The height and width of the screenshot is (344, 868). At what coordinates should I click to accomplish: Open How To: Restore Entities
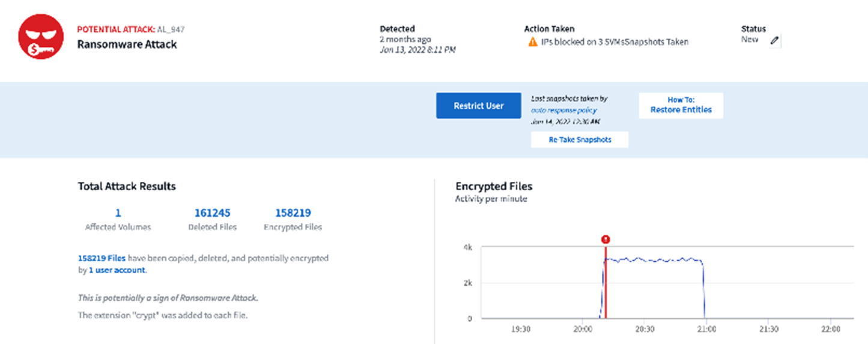tap(681, 105)
